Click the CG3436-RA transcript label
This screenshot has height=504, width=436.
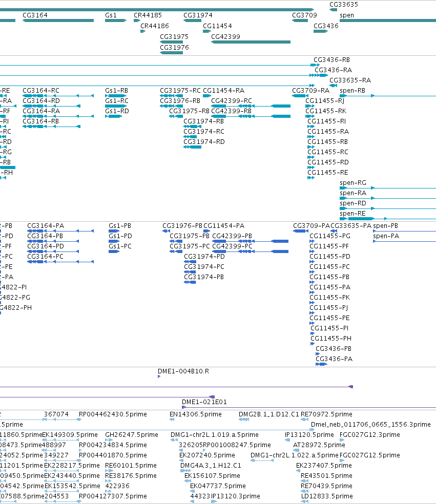click(x=334, y=70)
